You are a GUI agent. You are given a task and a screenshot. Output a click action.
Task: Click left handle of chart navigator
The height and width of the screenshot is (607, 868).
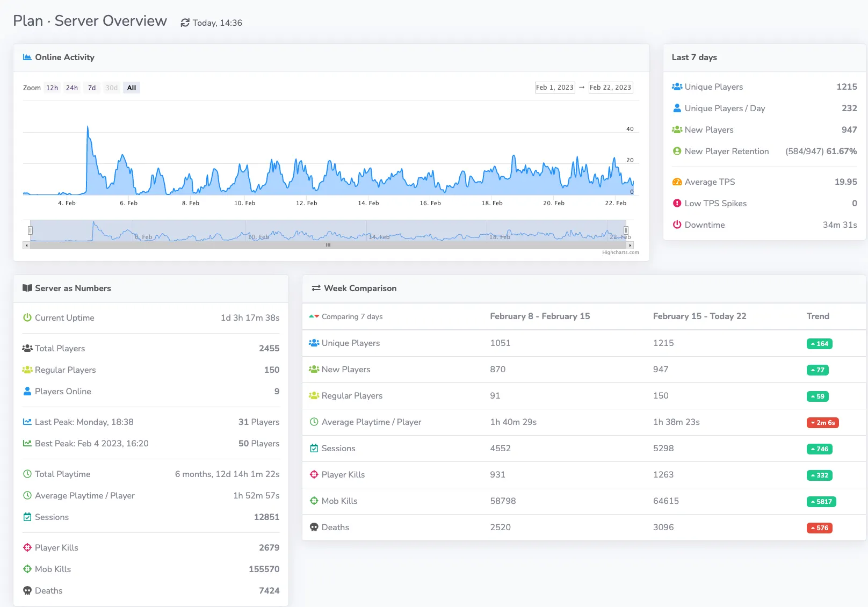pos(30,230)
